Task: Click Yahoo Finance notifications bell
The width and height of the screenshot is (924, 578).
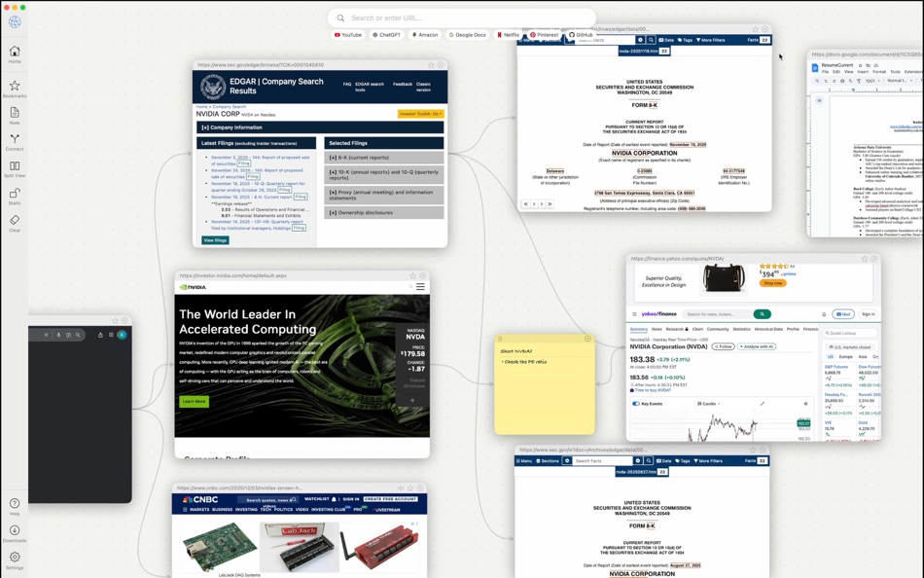Action: click(824, 314)
